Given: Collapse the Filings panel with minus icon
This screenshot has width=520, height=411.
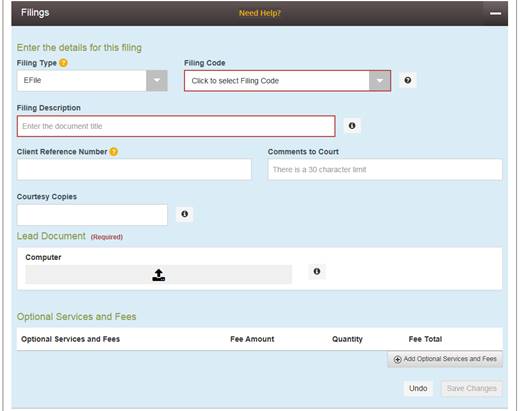Looking at the screenshot, I should [495, 13].
